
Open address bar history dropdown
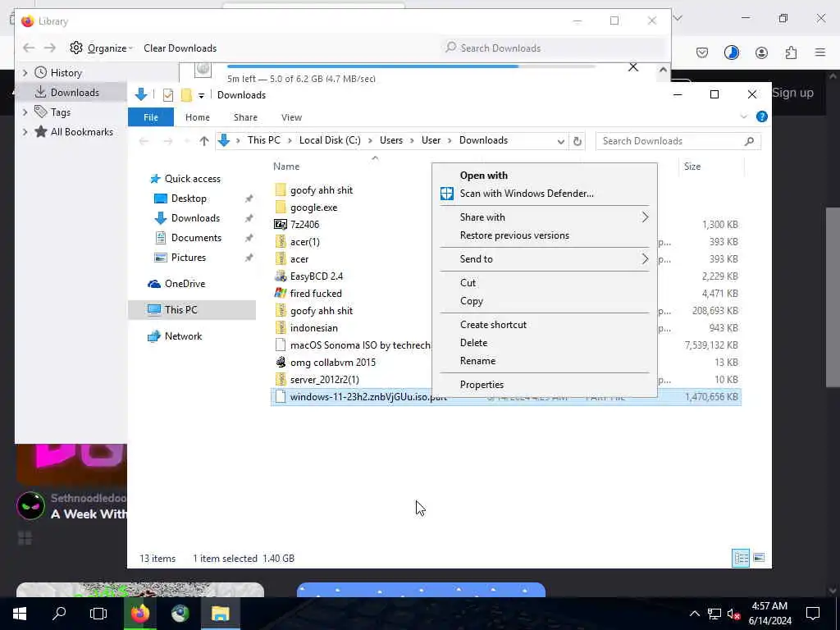pyautogui.click(x=560, y=141)
